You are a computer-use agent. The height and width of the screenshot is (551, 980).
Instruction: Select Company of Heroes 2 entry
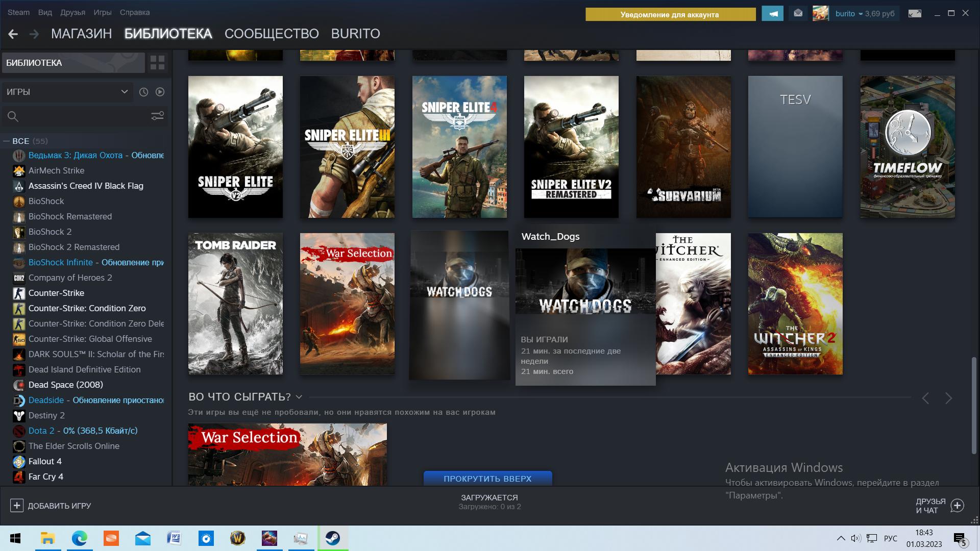(70, 278)
